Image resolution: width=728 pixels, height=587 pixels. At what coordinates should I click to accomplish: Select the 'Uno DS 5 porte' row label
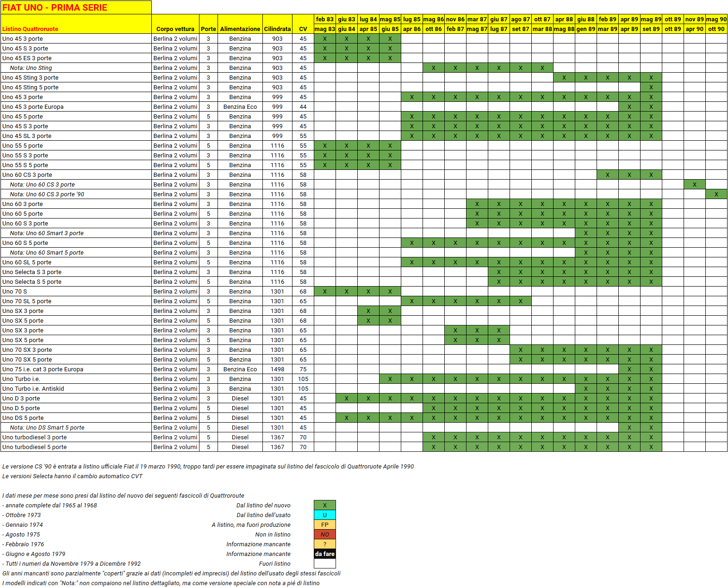tap(76, 418)
